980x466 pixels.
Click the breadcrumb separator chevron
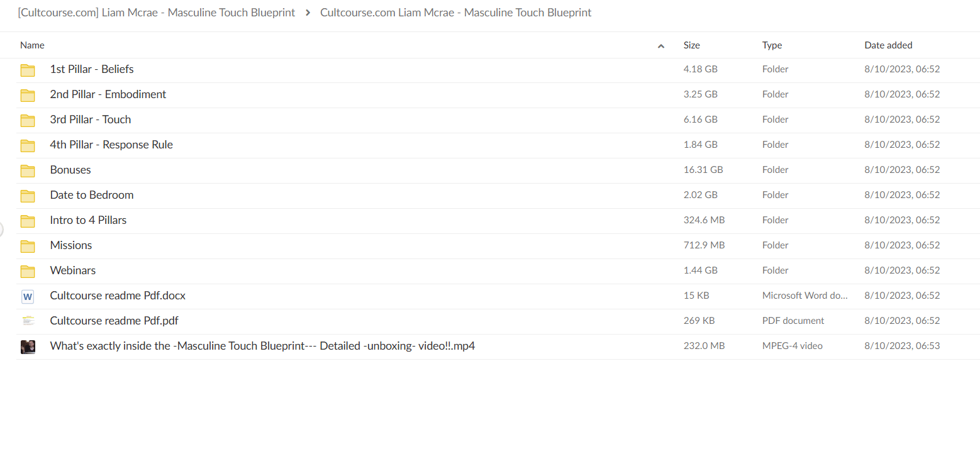click(308, 13)
